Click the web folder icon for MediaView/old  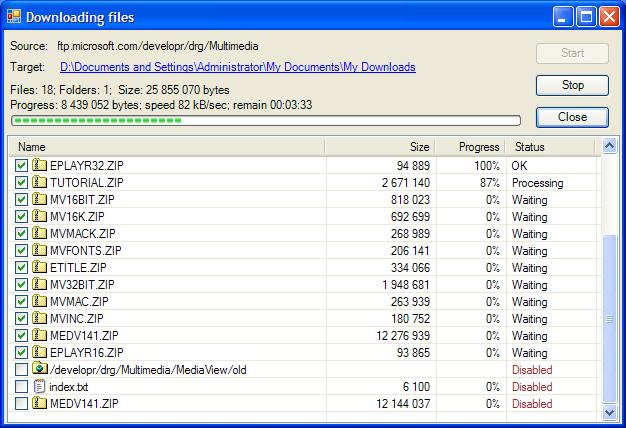pyautogui.click(x=40, y=369)
